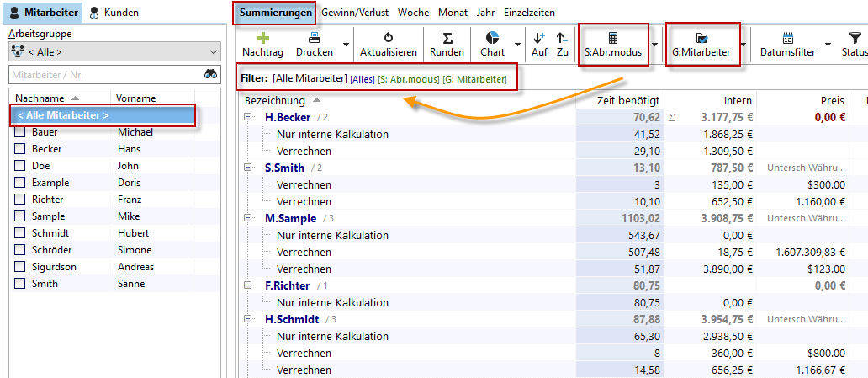Click the Nachtrag plus icon
868x378 pixels.
pos(262,38)
